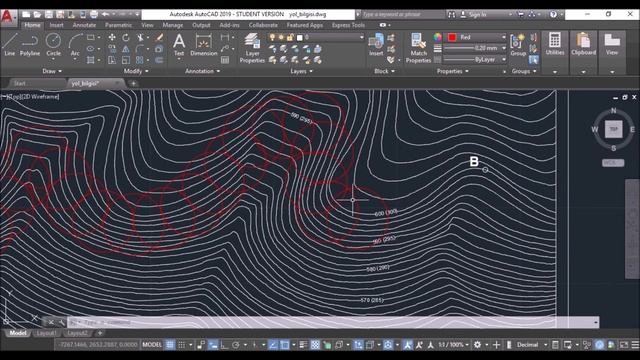
Task: Click the new drawing tab plus button
Action: pyautogui.click(x=133, y=84)
